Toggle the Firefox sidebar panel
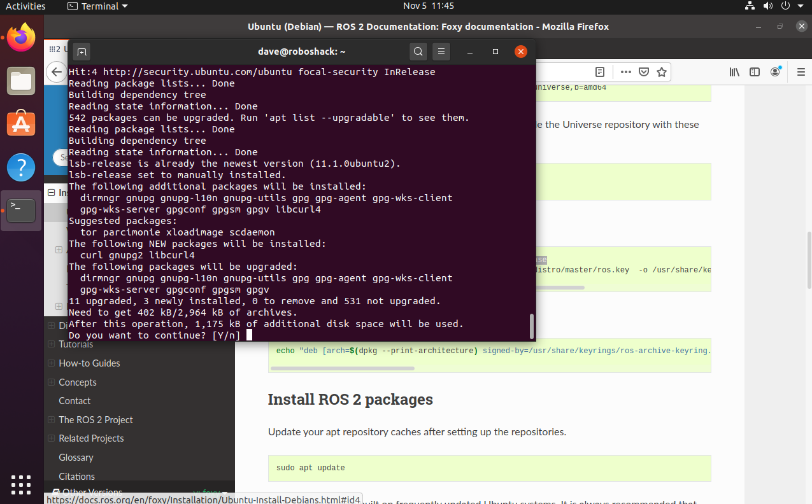Viewport: 812px width, 504px height. point(754,72)
